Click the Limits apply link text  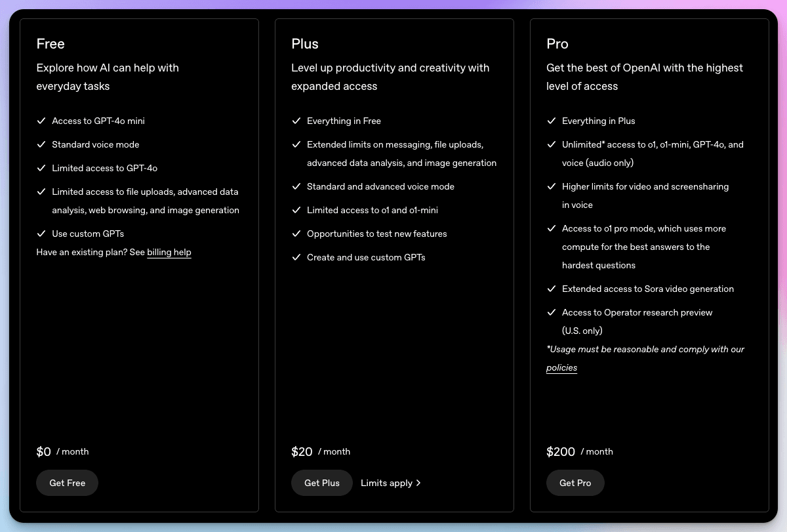pyautogui.click(x=386, y=483)
